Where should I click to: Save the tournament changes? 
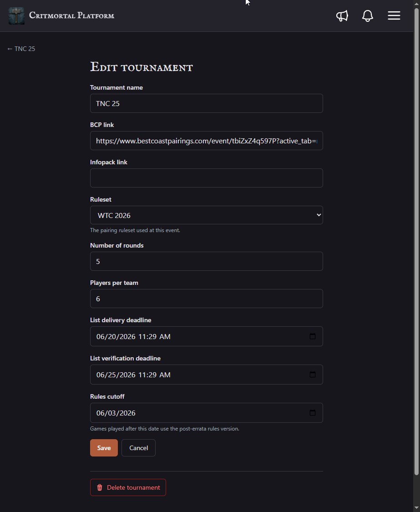pyautogui.click(x=104, y=448)
